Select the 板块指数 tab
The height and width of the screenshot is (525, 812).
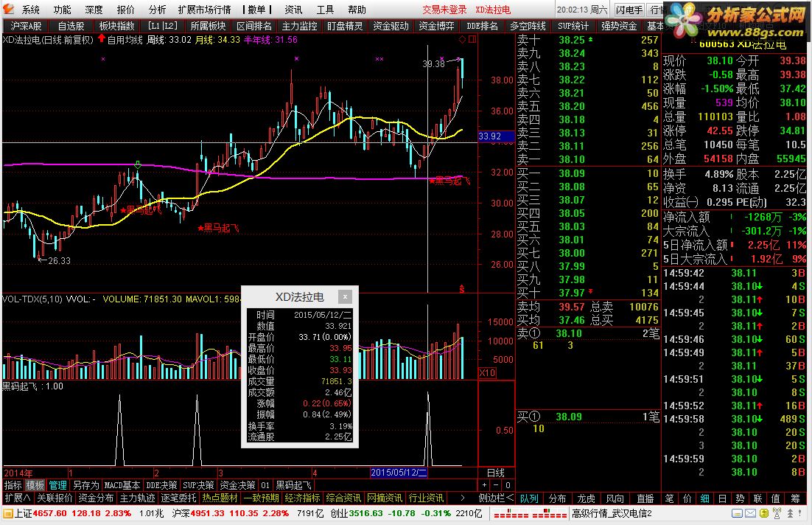tap(116, 26)
